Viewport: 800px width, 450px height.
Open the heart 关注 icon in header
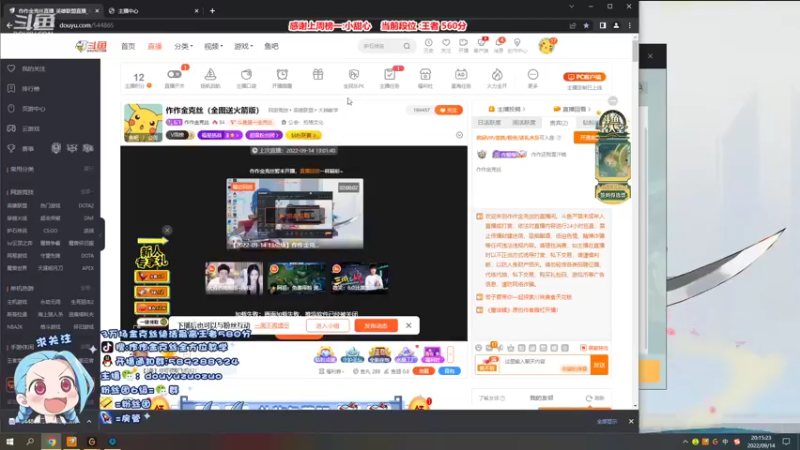446,43
